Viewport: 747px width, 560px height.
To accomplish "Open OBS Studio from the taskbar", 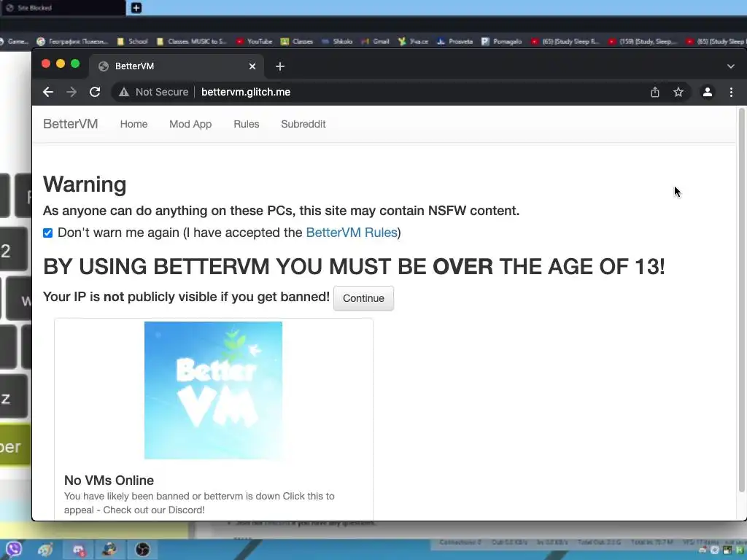I will tap(142, 550).
